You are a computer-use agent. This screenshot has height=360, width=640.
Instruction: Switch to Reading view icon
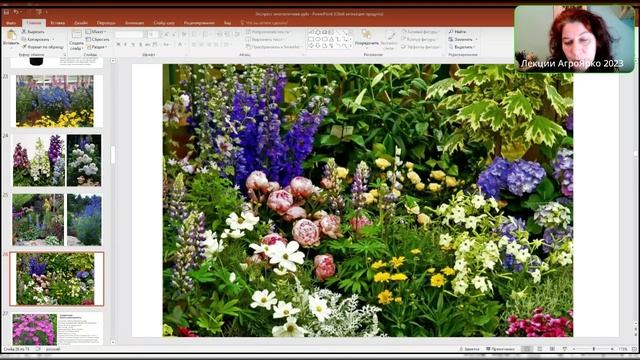(552, 349)
